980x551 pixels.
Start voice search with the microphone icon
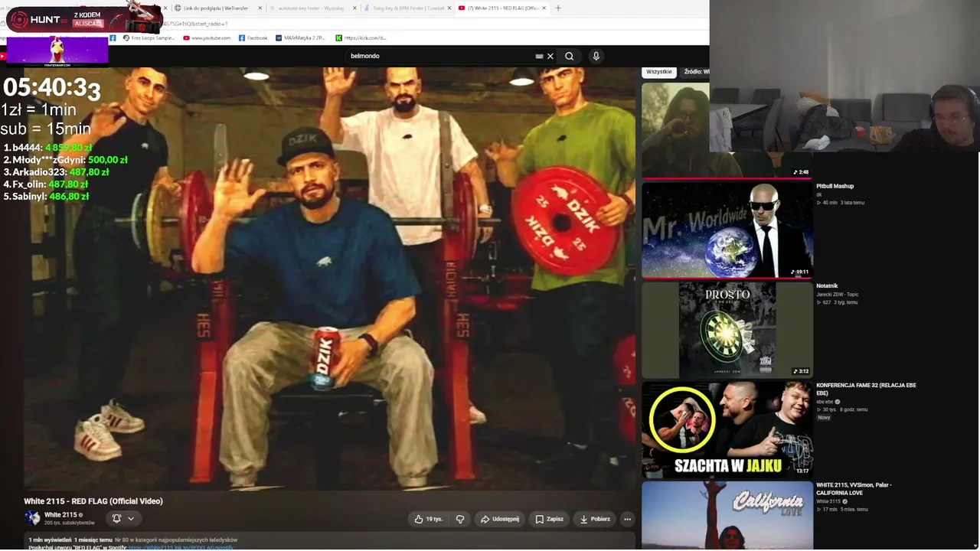[596, 56]
